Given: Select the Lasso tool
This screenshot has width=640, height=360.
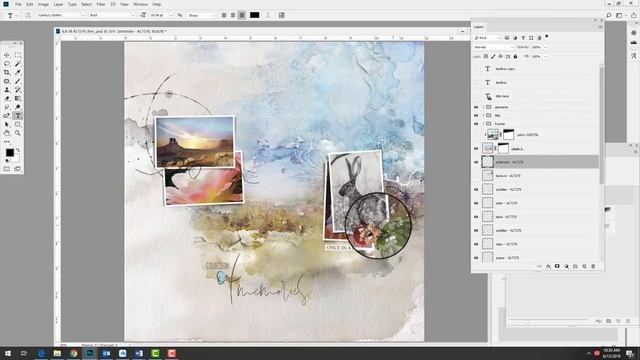Looking at the screenshot, I should (7, 64).
